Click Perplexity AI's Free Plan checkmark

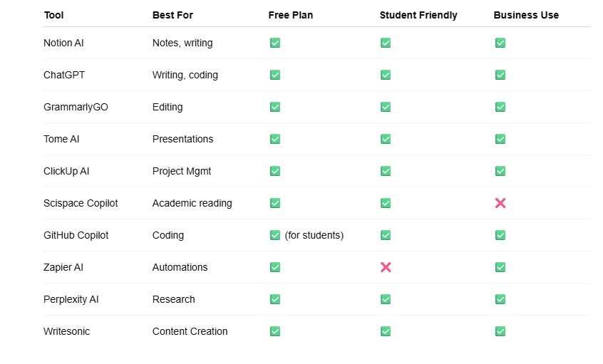275,299
